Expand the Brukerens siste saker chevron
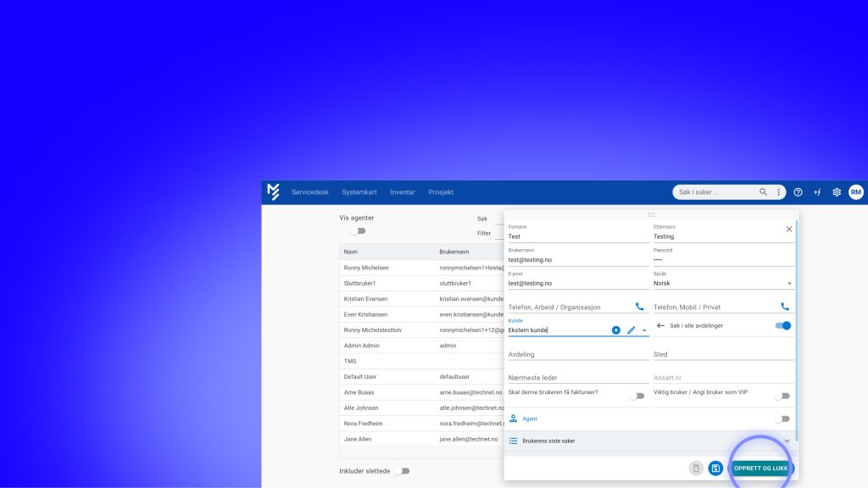Screen dimensions: 868x488 [x=787, y=441]
